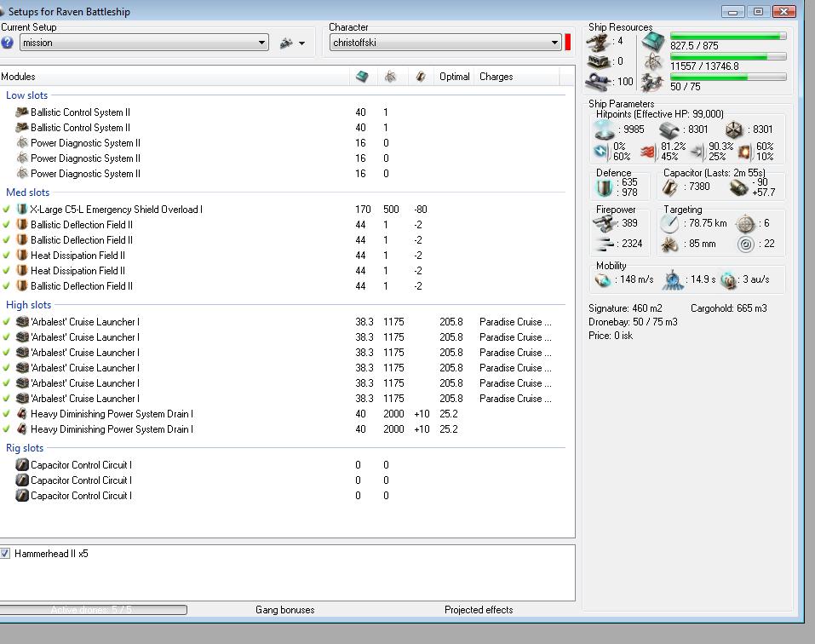Expand the ship setup actions dropdown arrow
Viewport: 815px width, 644px height.
coord(301,43)
